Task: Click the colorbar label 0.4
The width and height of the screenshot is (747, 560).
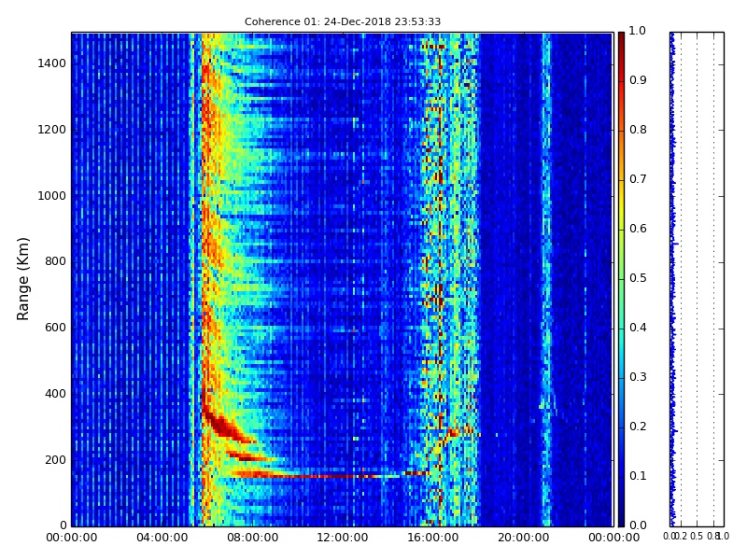Action: tap(638, 328)
